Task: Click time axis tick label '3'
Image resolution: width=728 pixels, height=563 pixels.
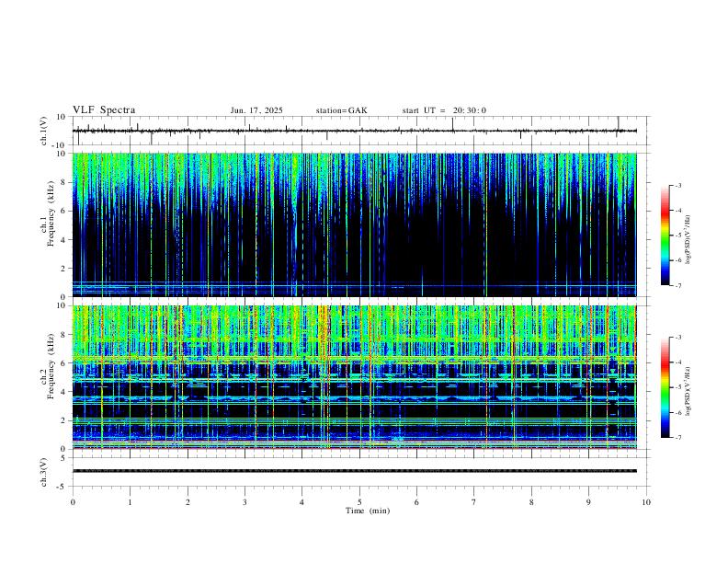Action: (x=245, y=502)
